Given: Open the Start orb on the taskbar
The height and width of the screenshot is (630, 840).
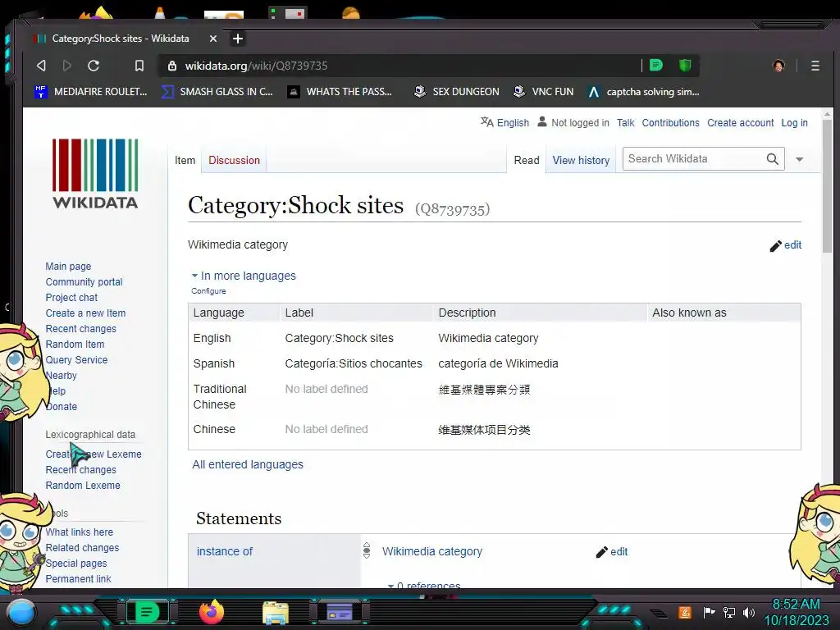Looking at the screenshot, I should point(21,612).
